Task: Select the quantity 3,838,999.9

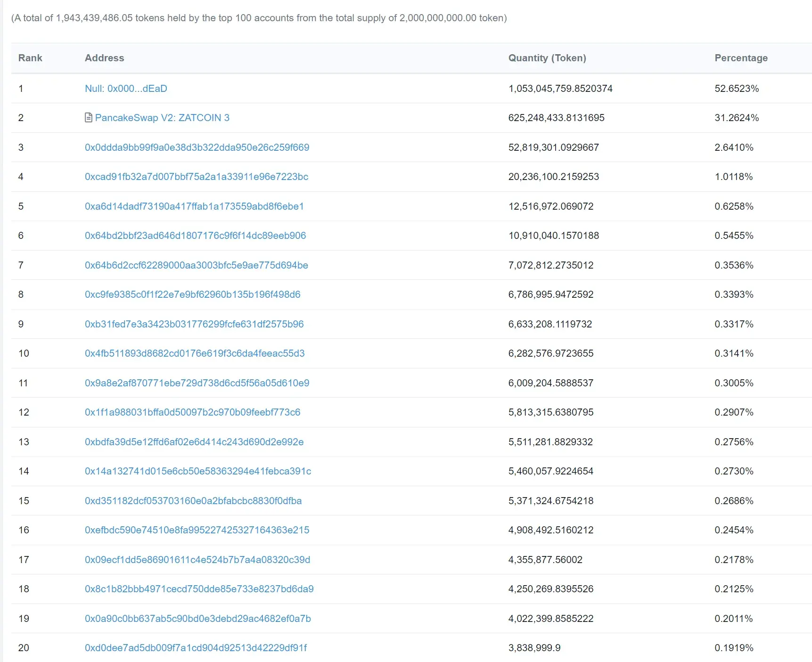Action: click(534, 648)
